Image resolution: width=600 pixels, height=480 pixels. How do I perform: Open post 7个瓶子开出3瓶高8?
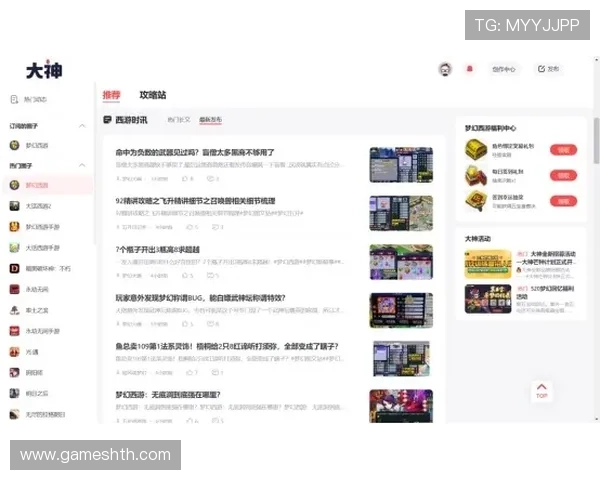[x=157, y=250]
